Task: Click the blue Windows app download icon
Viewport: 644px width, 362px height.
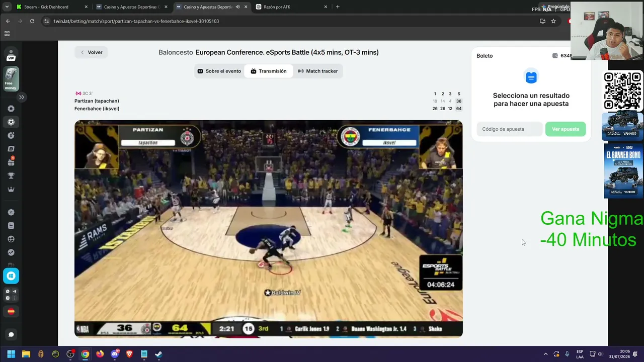Action: tap(11, 276)
